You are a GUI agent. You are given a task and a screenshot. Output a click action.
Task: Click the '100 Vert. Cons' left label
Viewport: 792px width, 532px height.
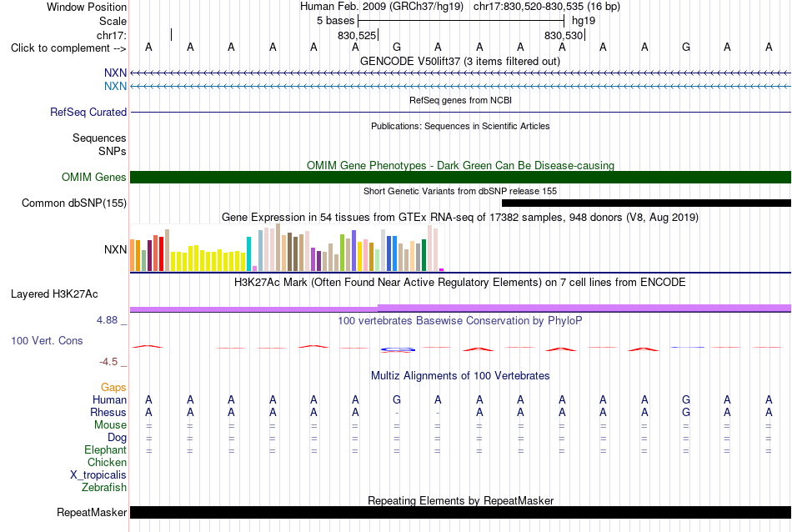pos(47,340)
